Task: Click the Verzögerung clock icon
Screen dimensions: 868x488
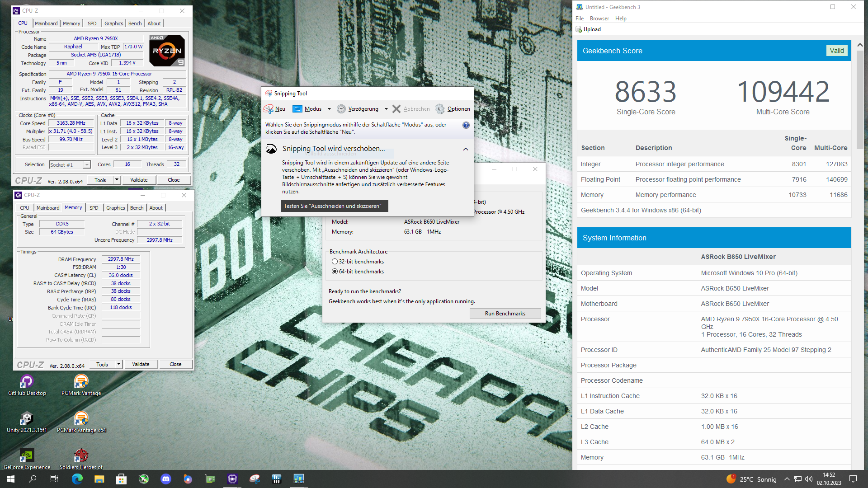Action: [x=341, y=109]
